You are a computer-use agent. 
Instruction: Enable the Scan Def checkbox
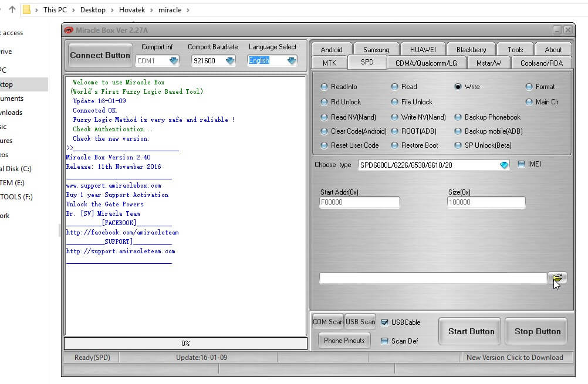pyautogui.click(x=386, y=341)
